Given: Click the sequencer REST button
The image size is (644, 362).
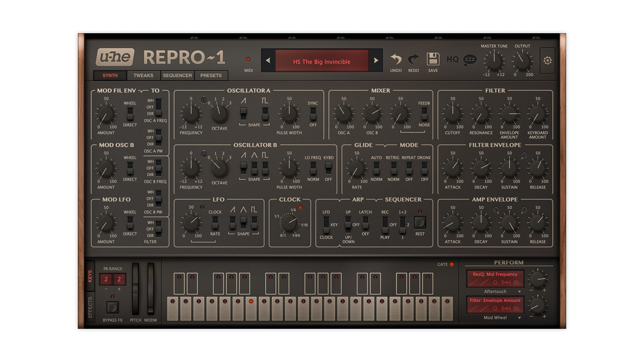Looking at the screenshot, I should click(x=420, y=222).
